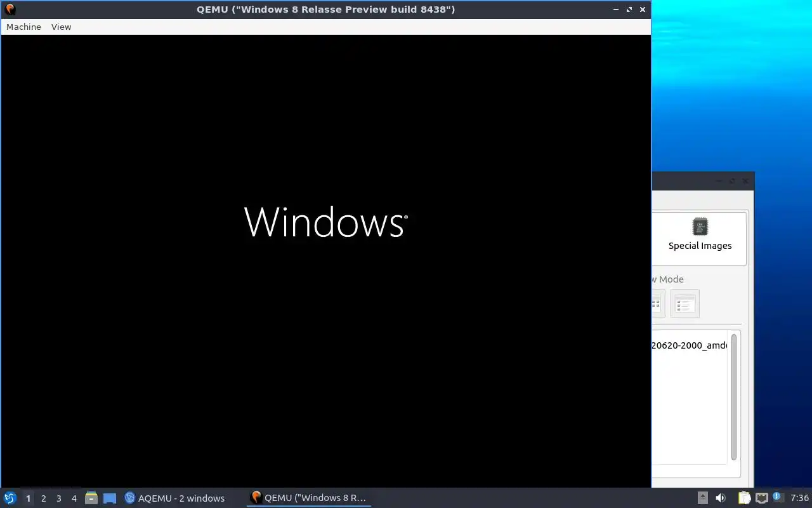Click the AQEMU list vertical scrollbar
812x508 pixels.
pyautogui.click(x=733, y=397)
